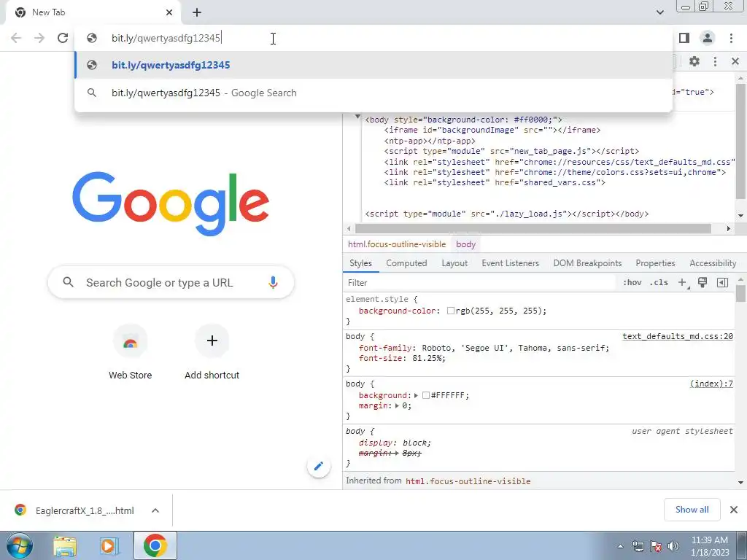Expand the background shorthand triangle
The image size is (747, 560).
tap(416, 396)
